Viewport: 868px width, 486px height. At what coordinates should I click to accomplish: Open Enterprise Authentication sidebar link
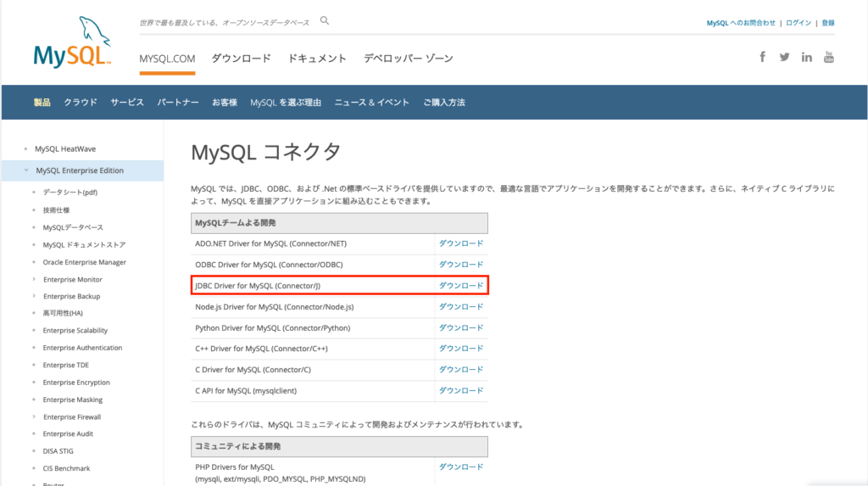pyautogui.click(x=82, y=348)
